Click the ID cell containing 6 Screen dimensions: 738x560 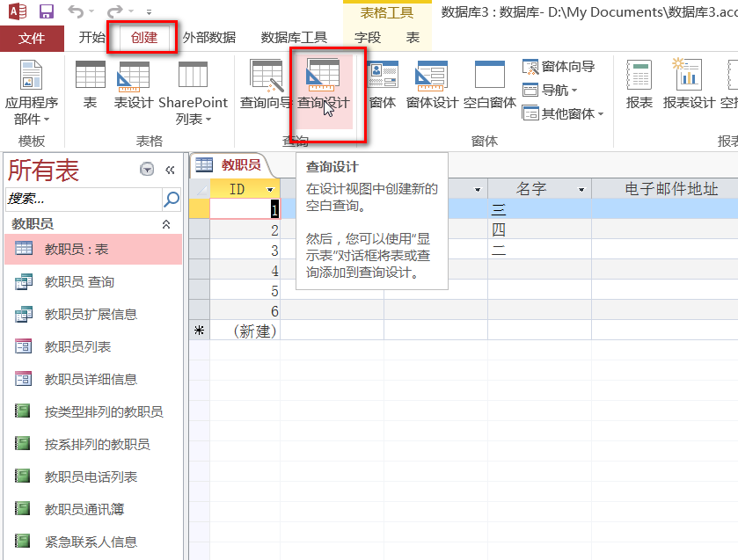[245, 310]
